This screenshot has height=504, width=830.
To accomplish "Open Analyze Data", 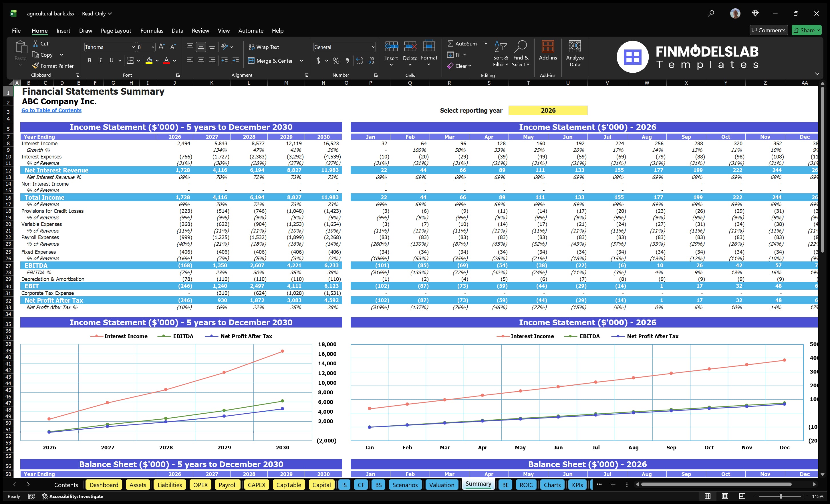I will tap(575, 53).
